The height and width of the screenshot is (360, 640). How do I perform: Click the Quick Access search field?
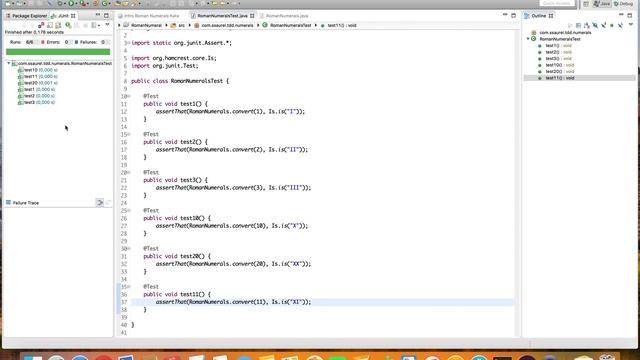[557, 3]
